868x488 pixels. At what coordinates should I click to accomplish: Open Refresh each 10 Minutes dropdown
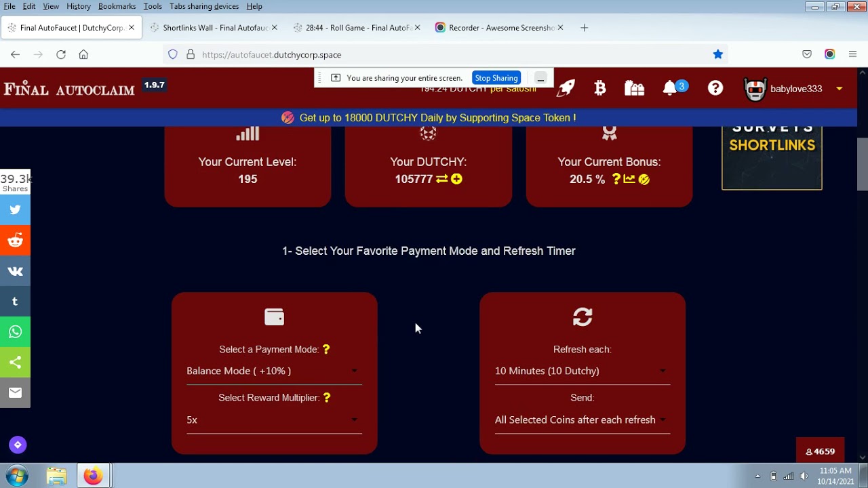pyautogui.click(x=582, y=371)
